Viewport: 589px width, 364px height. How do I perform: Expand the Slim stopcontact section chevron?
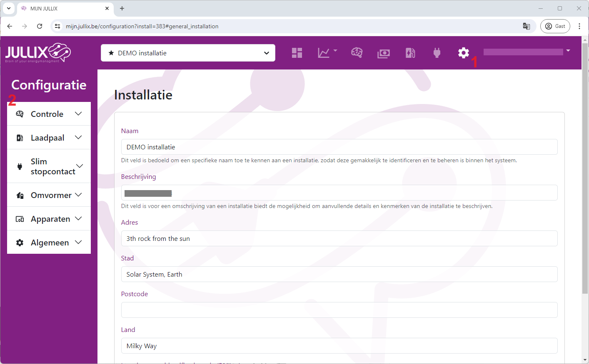point(80,166)
